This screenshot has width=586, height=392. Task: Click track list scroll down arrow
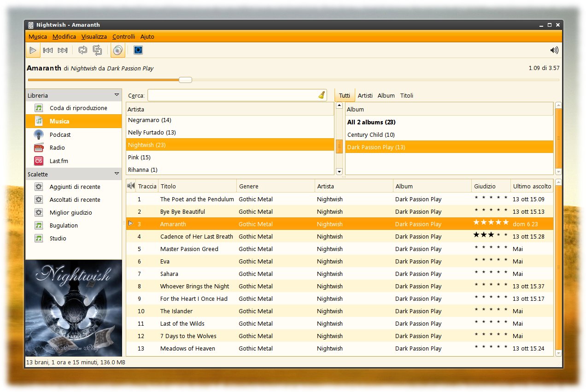pos(558,353)
